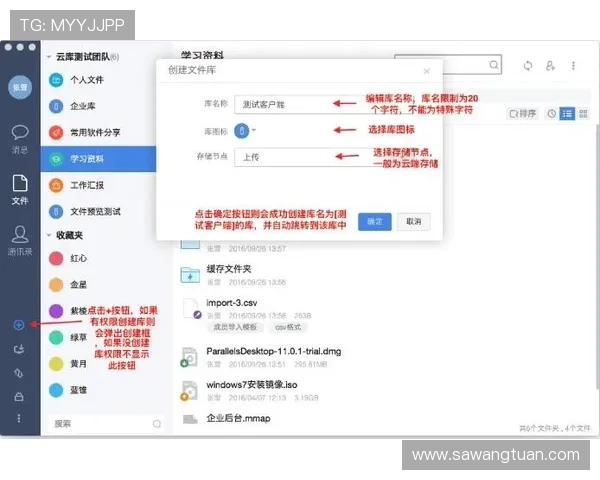Click the 工作汇报 orange library icon
This screenshot has width=600, height=480.
pyautogui.click(x=56, y=185)
